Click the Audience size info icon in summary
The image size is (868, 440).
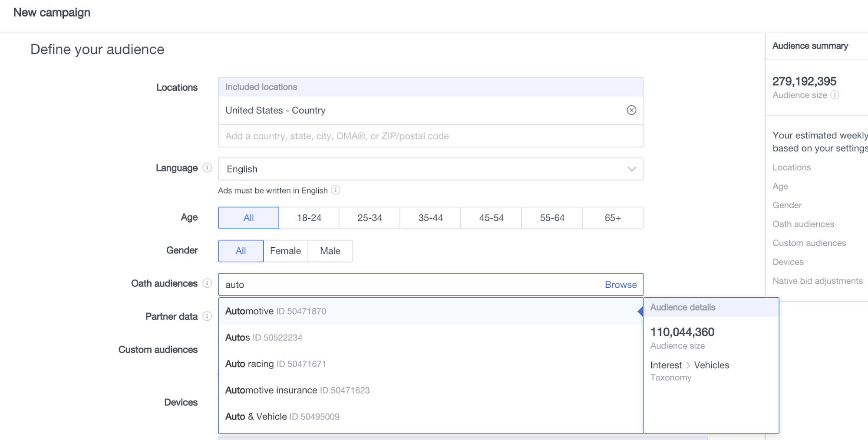pyautogui.click(x=835, y=95)
